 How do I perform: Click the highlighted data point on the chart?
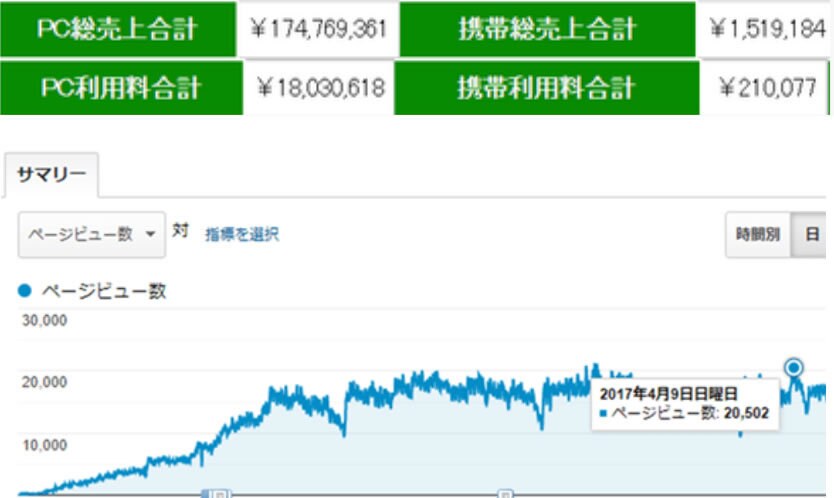[794, 368]
